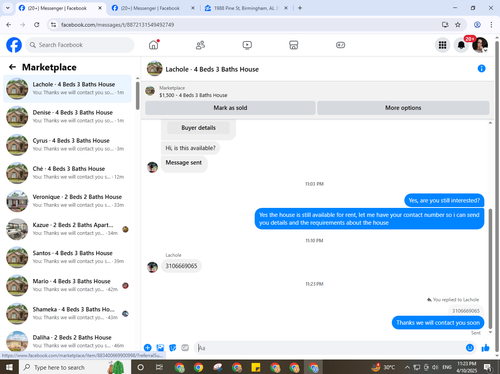Open the Sticky Notes taskbar icon
The height and width of the screenshot is (374, 500).
click(256, 367)
